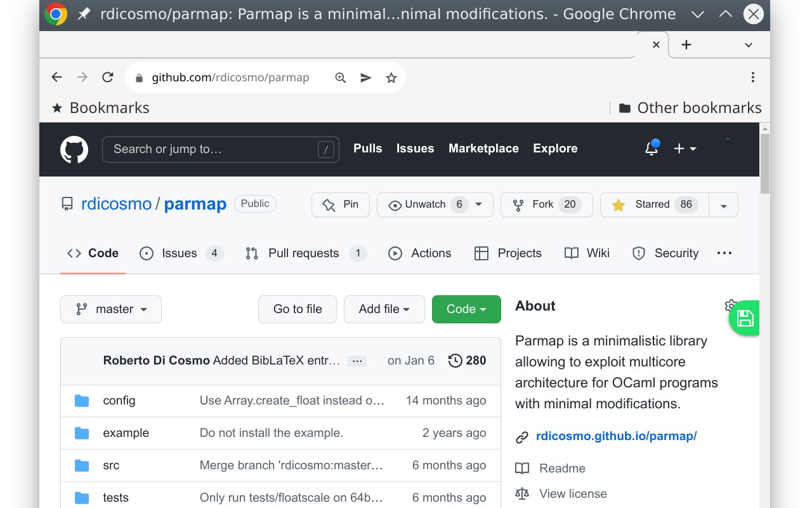Bookmark this page with the star icon
812x508 pixels.
(x=391, y=77)
